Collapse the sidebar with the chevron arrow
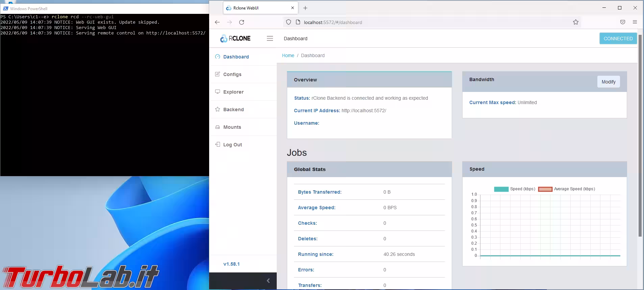The width and height of the screenshot is (644, 290). click(268, 281)
